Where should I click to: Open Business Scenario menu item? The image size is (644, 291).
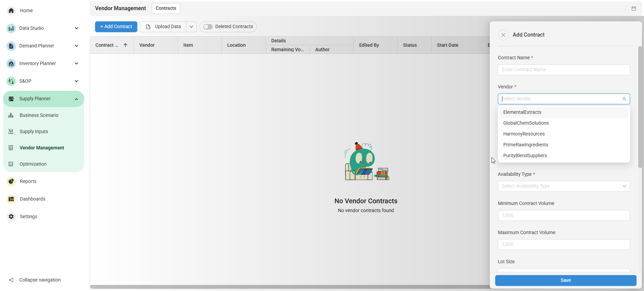tap(39, 115)
